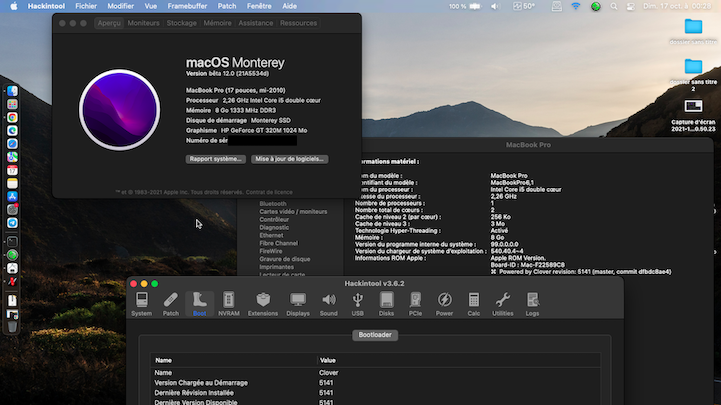Open the USB section

tap(357, 304)
